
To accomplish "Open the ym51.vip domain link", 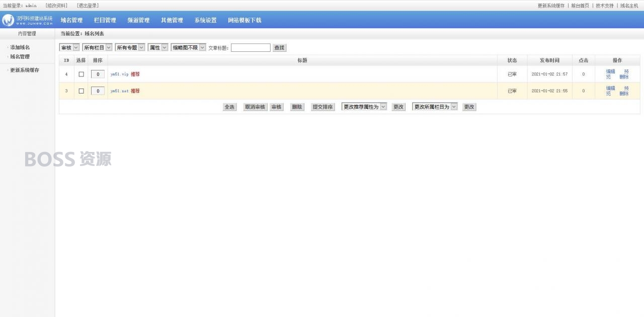I will (120, 74).
